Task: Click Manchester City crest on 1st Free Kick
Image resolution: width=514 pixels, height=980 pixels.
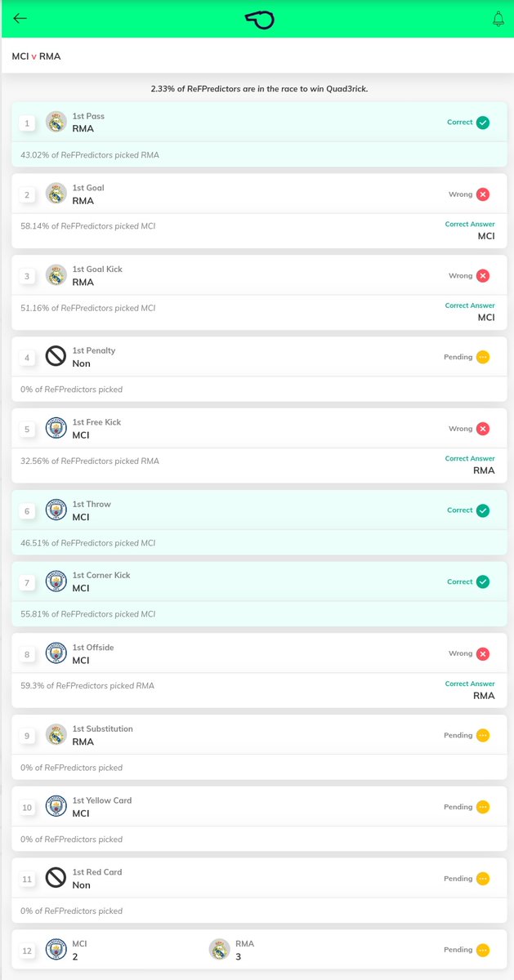Action: click(56, 428)
